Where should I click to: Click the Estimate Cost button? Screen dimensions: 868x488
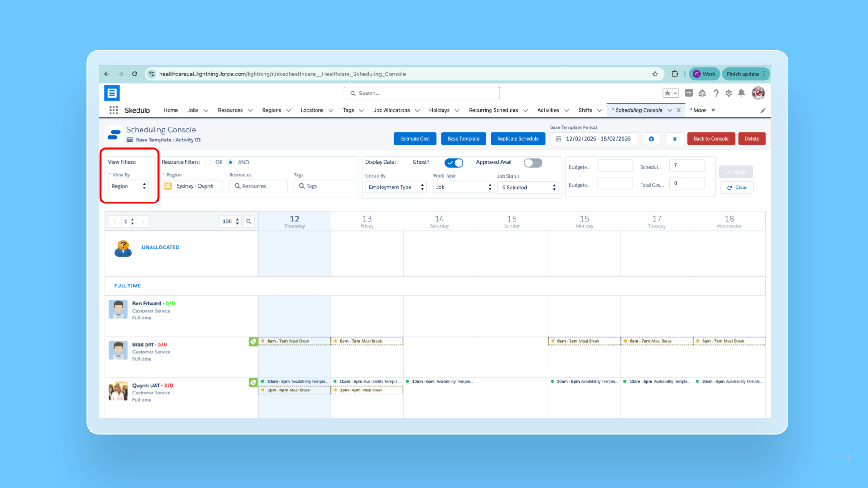(x=415, y=139)
